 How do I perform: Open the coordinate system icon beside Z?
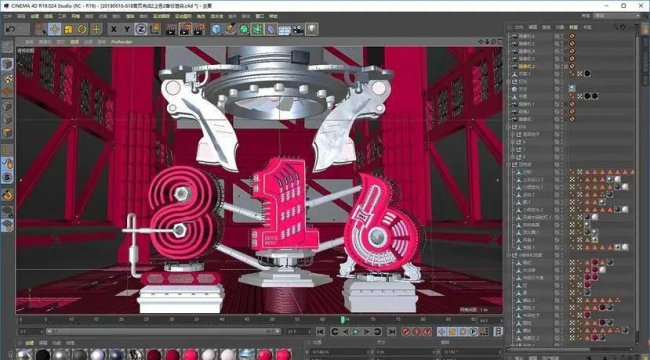(155, 29)
